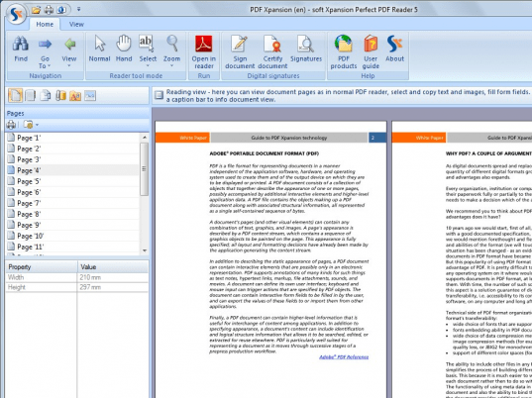Open PDF products help
This screenshot has height=398, width=532.
click(x=344, y=51)
